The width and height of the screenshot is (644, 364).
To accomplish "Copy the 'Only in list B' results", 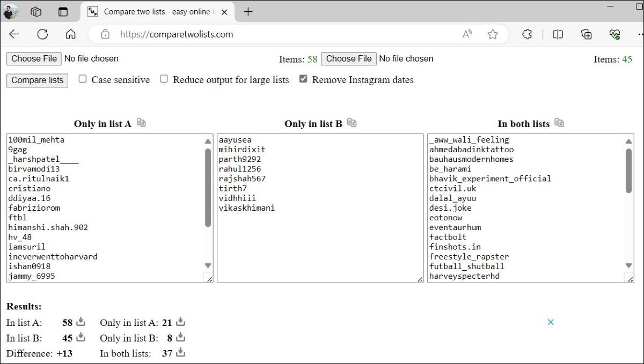I will point(352,123).
